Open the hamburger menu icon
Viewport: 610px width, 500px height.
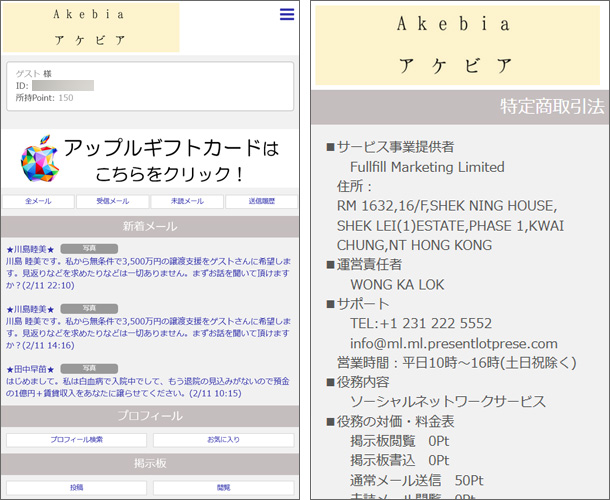pyautogui.click(x=287, y=14)
